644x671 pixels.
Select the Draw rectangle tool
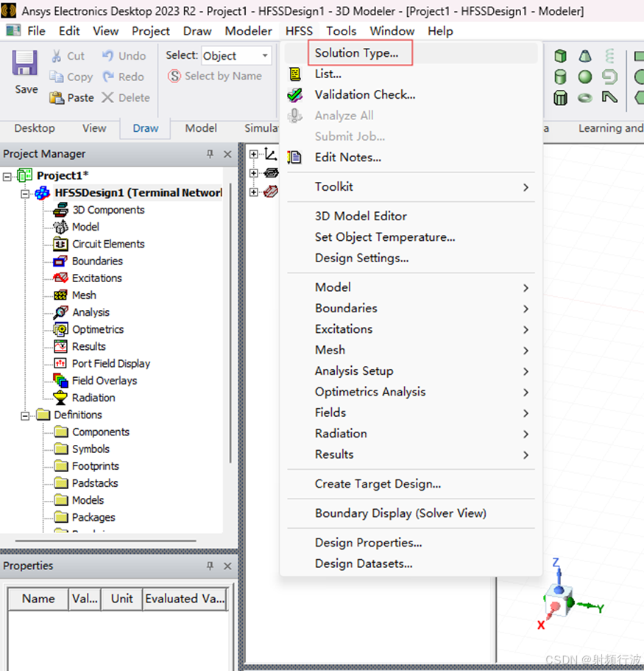[640, 56]
